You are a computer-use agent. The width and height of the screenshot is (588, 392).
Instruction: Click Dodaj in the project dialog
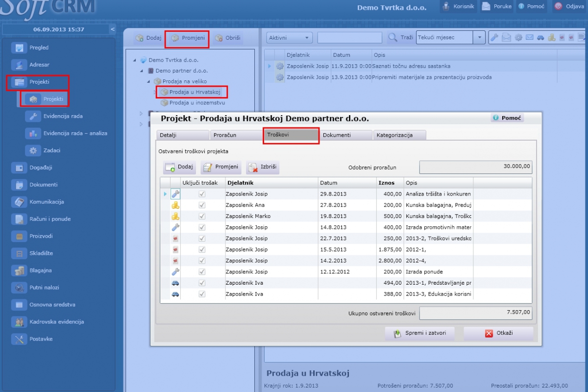tap(180, 167)
